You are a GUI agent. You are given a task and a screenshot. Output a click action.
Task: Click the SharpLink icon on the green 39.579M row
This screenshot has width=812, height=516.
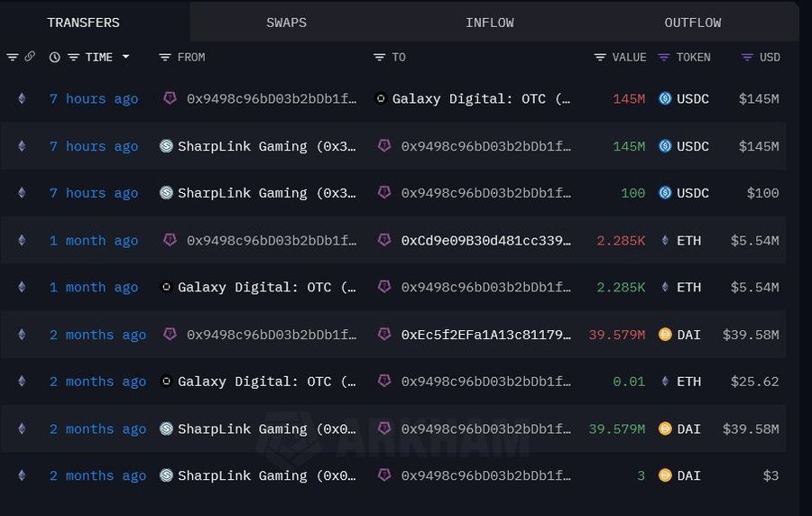166,428
